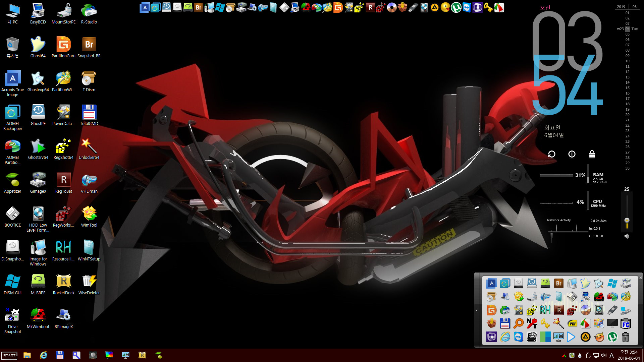This screenshot has width=644, height=362.
Task: Adjust the volume slider knob in the widget
Action: pos(627,220)
